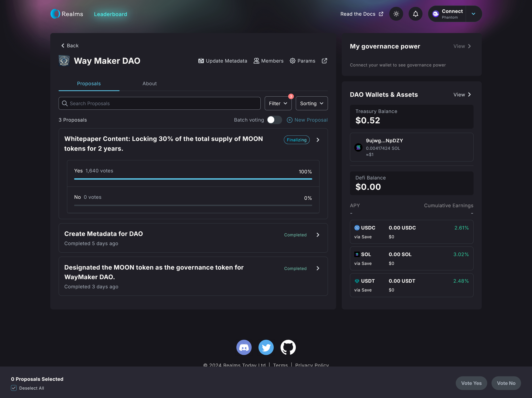Open the 9ujwg...NpDZY wallet card

pyautogui.click(x=412, y=147)
